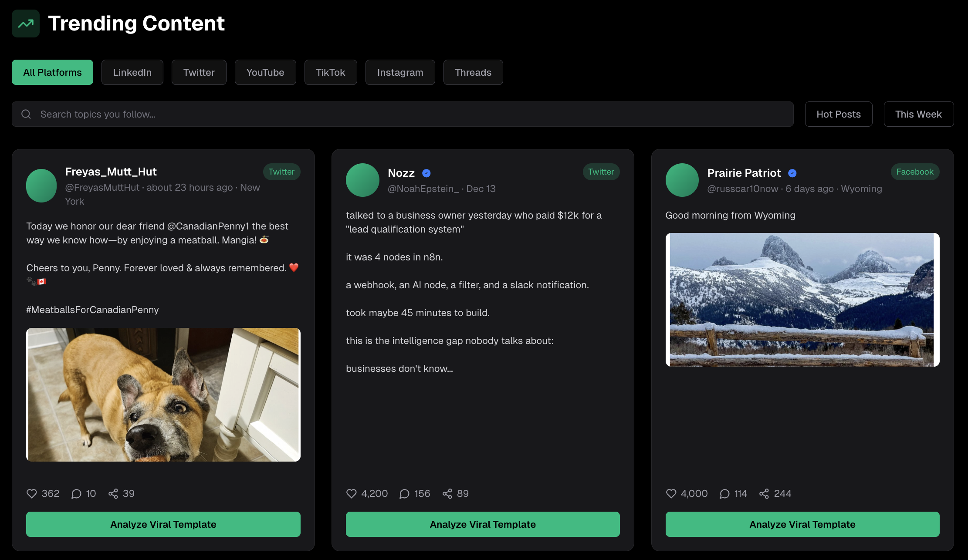
Task: Click Prairie Patriot's verified badge
Action: coord(792,173)
